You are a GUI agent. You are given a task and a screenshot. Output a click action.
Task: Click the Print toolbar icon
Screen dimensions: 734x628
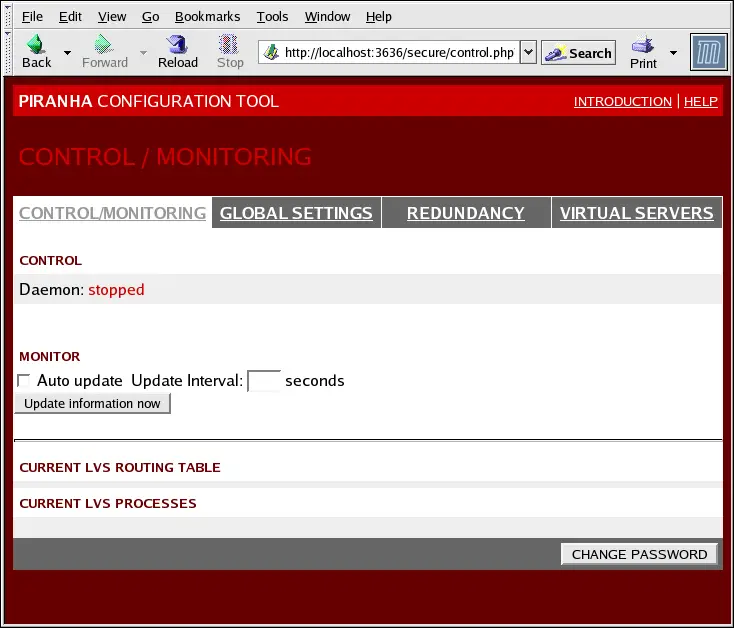[643, 45]
